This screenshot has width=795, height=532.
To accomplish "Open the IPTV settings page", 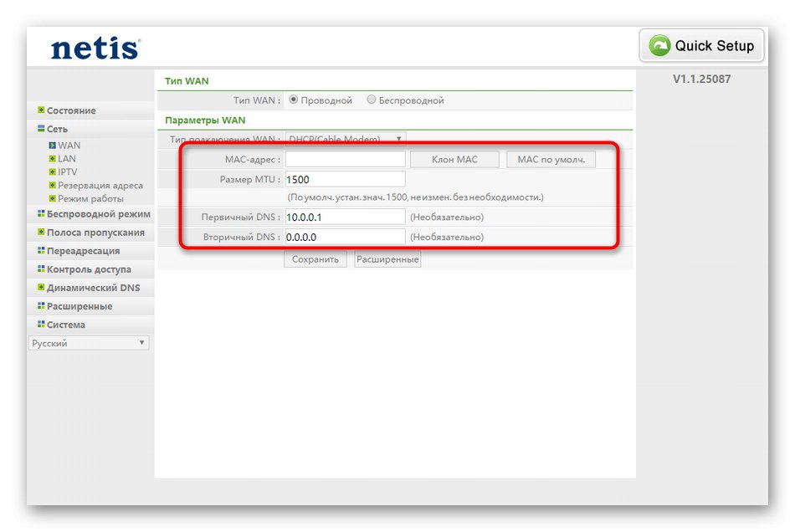I will 68,171.
